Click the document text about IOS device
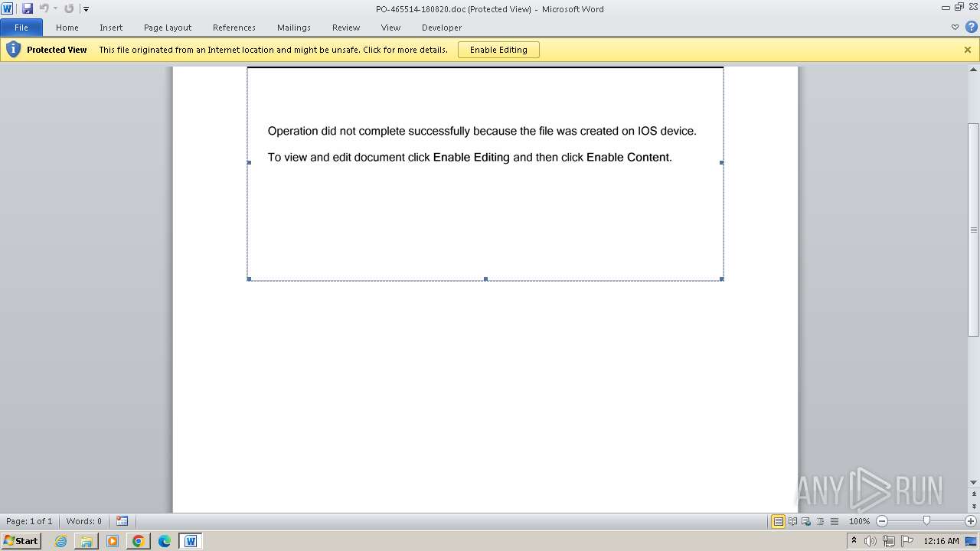The image size is (980, 551). 482,131
